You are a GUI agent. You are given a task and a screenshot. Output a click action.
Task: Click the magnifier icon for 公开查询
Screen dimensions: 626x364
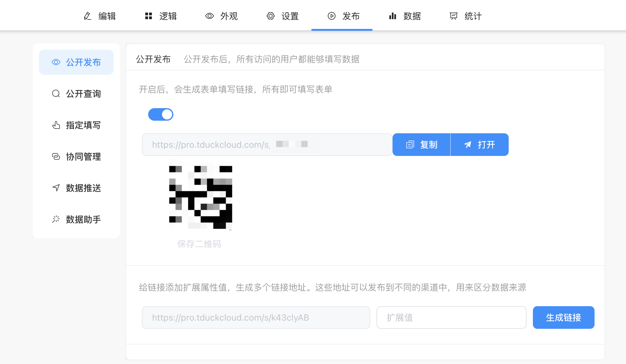click(x=56, y=94)
